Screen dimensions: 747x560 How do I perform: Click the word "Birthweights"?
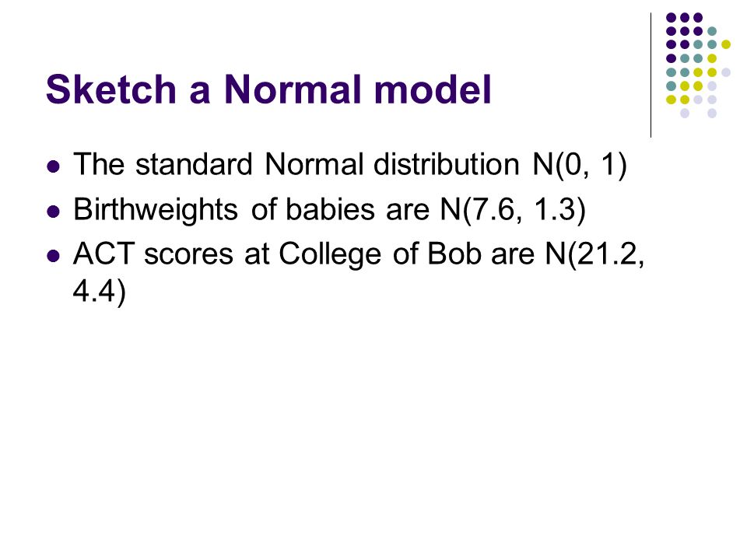pyautogui.click(x=156, y=210)
